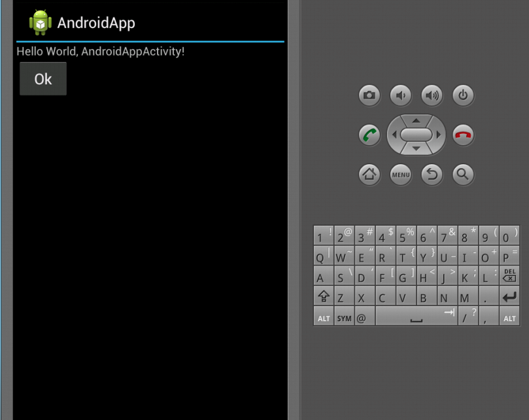Click the AndroidApp launcher icon
529x420 pixels.
pyautogui.click(x=40, y=23)
